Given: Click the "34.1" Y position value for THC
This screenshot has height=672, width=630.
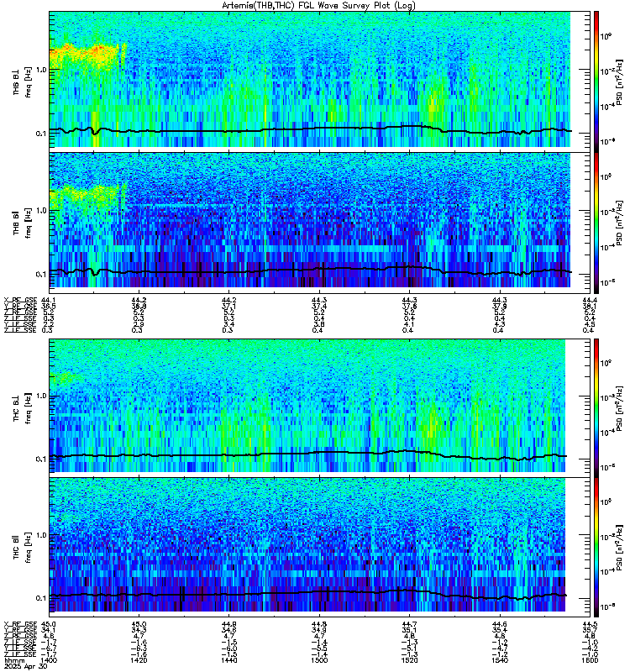Looking at the screenshot, I should point(49,631).
